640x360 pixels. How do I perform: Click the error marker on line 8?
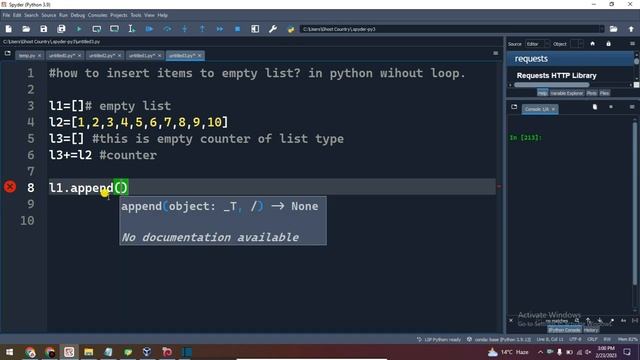(x=10, y=187)
